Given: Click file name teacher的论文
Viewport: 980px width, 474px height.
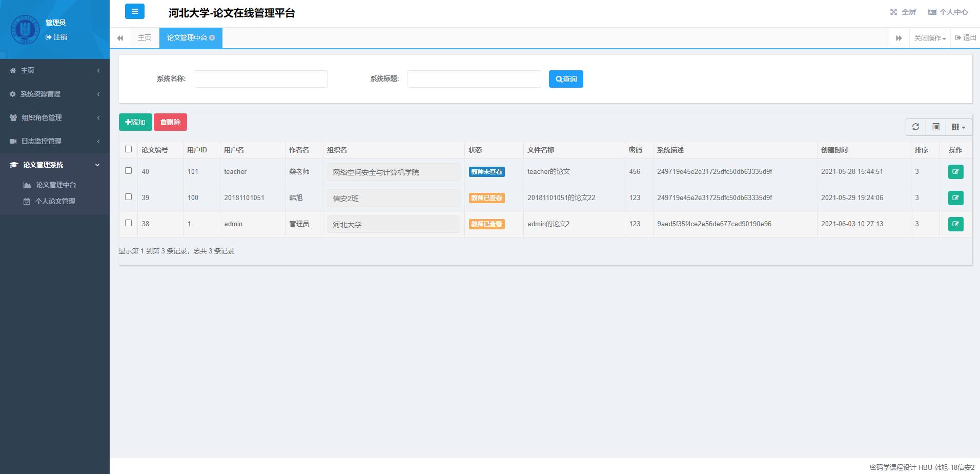Looking at the screenshot, I should pos(548,171).
